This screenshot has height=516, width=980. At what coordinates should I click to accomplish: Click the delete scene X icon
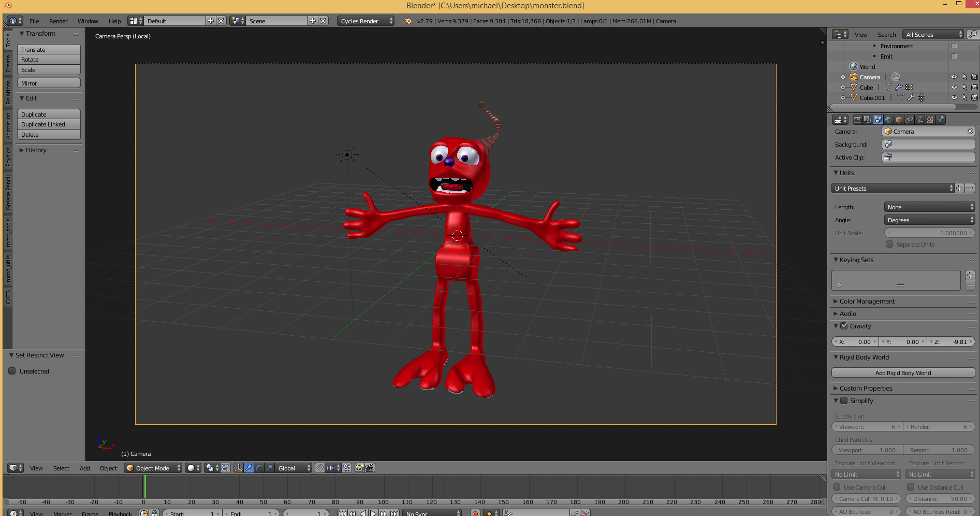(x=323, y=21)
